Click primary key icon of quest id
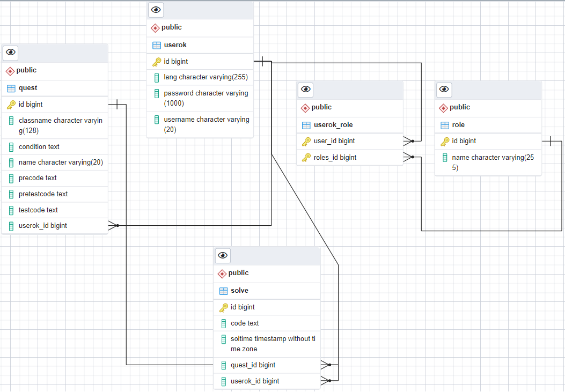 pyautogui.click(x=11, y=105)
